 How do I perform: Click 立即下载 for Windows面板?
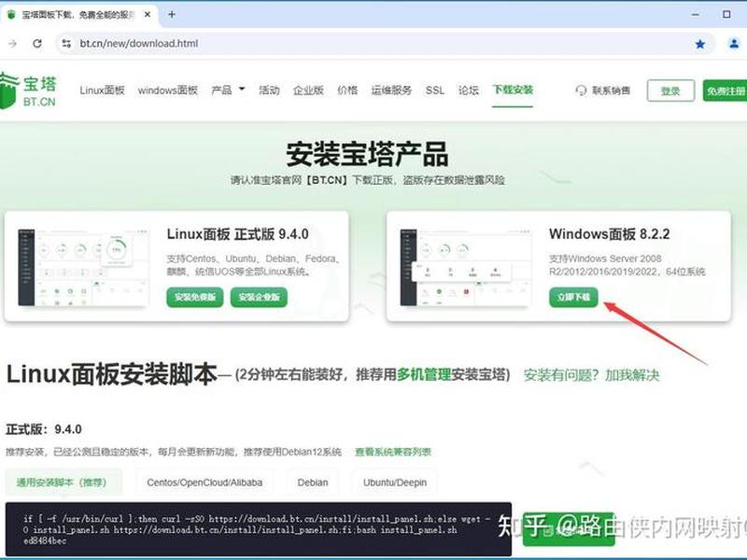573,297
